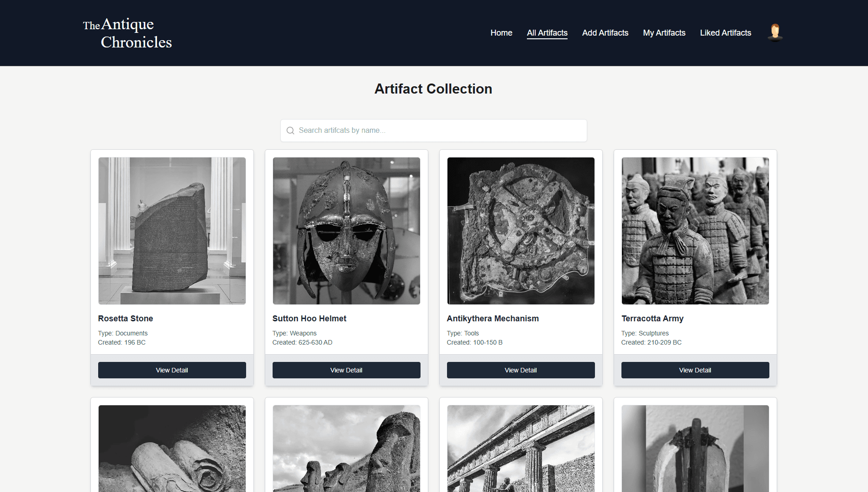The width and height of the screenshot is (868, 492).
Task: Select the Sutton Hoo Helmet image
Action: (x=346, y=231)
